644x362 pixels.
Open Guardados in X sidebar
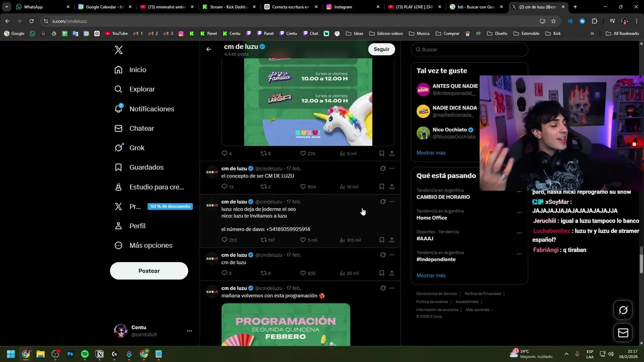(x=139, y=167)
